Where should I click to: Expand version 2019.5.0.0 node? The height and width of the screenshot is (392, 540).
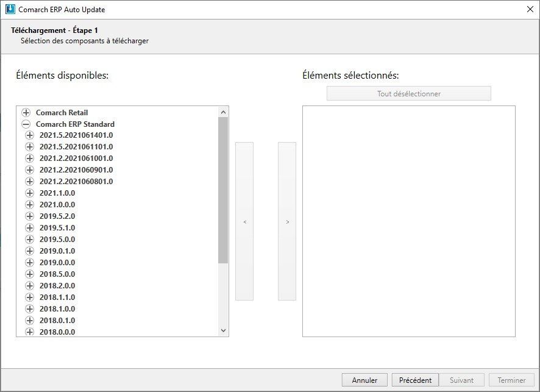tap(30, 240)
